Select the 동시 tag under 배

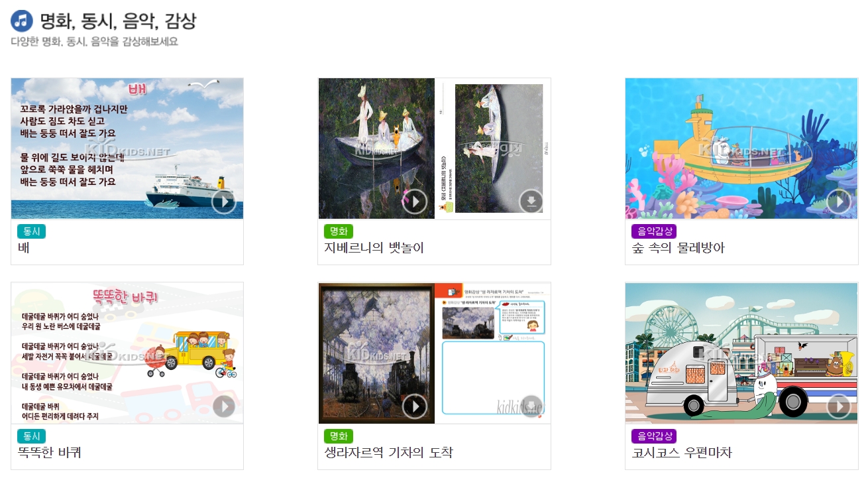(x=31, y=231)
